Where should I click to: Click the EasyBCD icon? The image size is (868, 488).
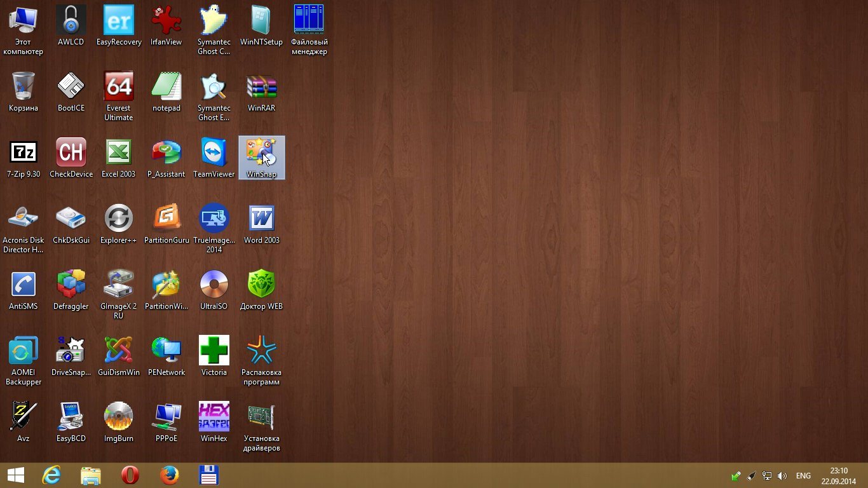click(71, 422)
